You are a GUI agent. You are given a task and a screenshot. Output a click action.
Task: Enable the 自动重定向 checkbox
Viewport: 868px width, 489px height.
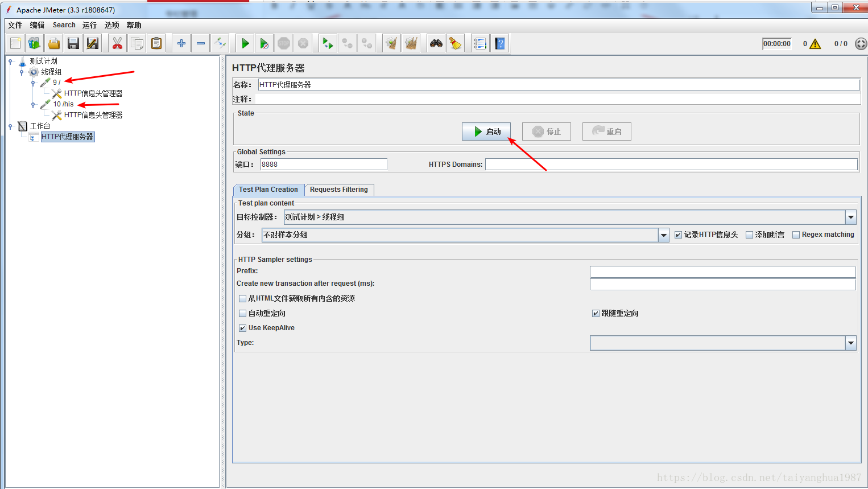pyautogui.click(x=243, y=313)
